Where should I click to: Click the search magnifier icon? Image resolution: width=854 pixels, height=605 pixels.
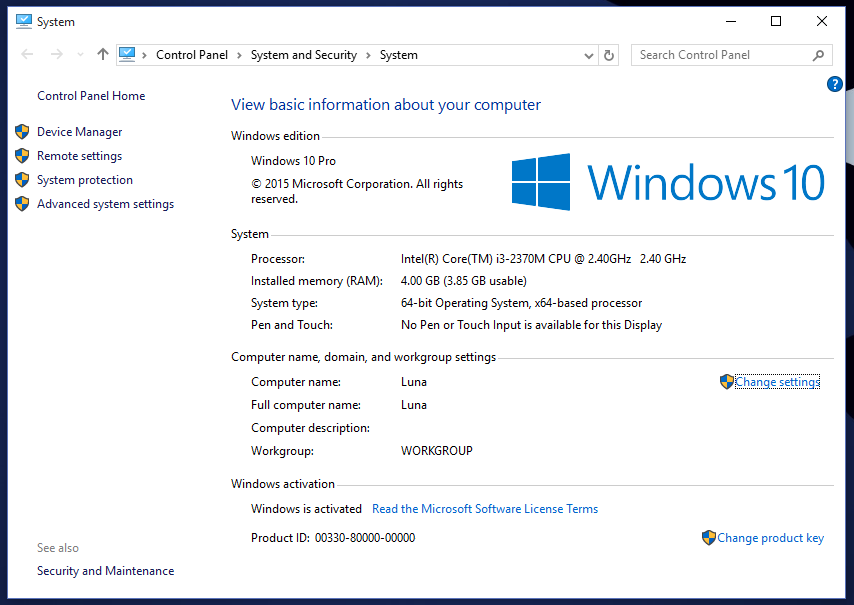pyautogui.click(x=818, y=55)
